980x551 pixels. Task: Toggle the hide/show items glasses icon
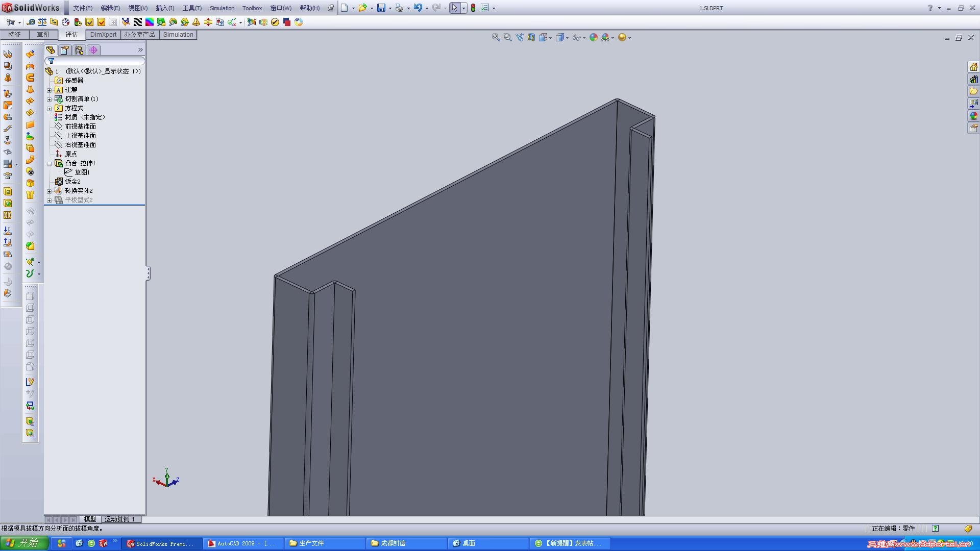[576, 37]
